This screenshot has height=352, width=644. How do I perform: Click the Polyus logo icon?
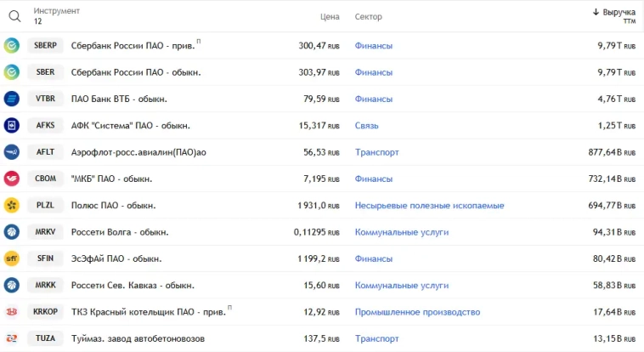(12, 205)
